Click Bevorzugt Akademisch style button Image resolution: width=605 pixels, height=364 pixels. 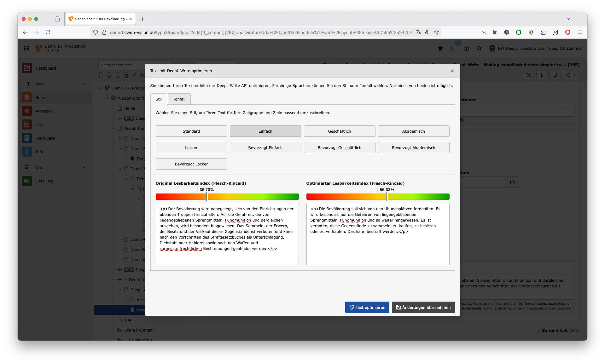pos(413,147)
